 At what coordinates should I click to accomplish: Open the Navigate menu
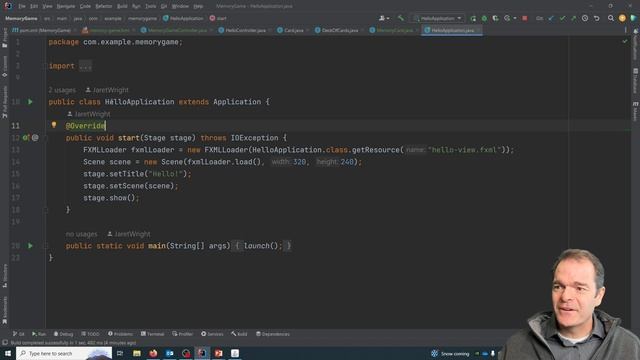pyautogui.click(x=66, y=6)
